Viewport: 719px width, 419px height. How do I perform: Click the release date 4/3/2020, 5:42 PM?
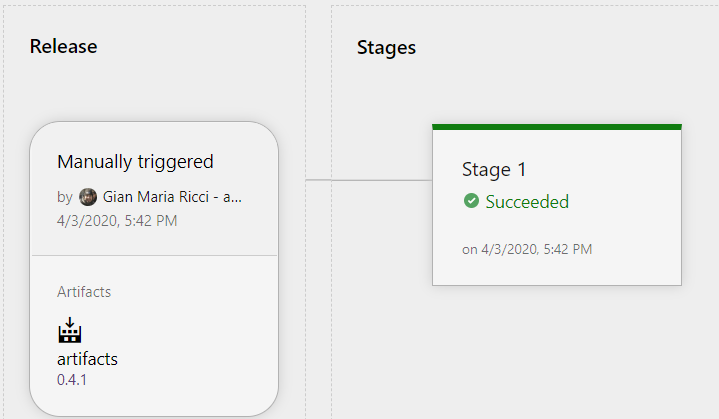coord(117,221)
